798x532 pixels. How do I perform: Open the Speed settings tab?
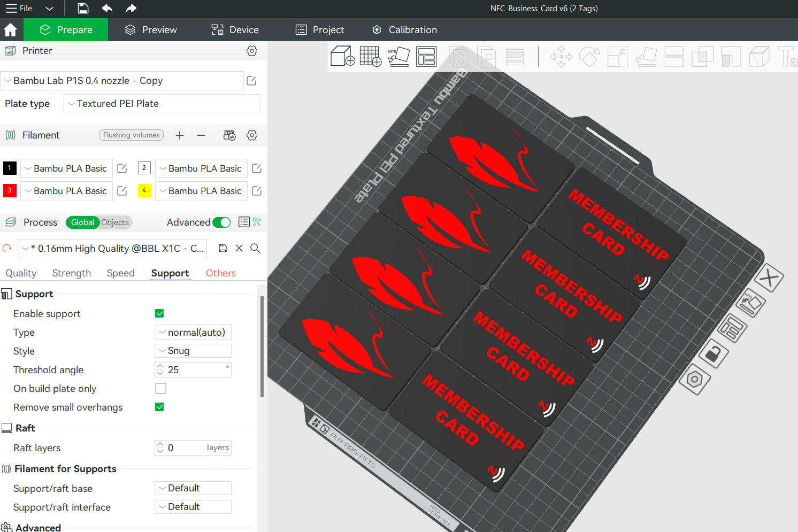point(121,273)
